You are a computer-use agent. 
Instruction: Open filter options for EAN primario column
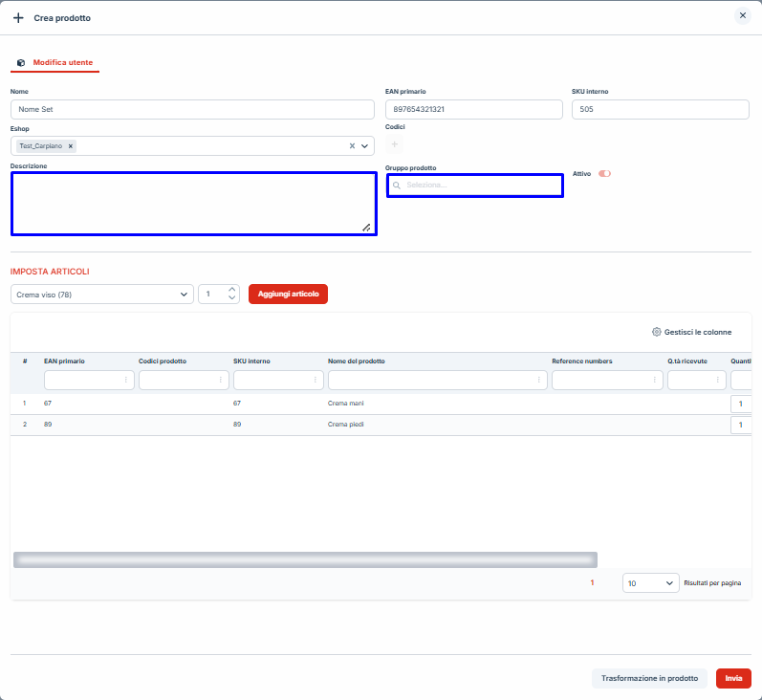pos(126,381)
